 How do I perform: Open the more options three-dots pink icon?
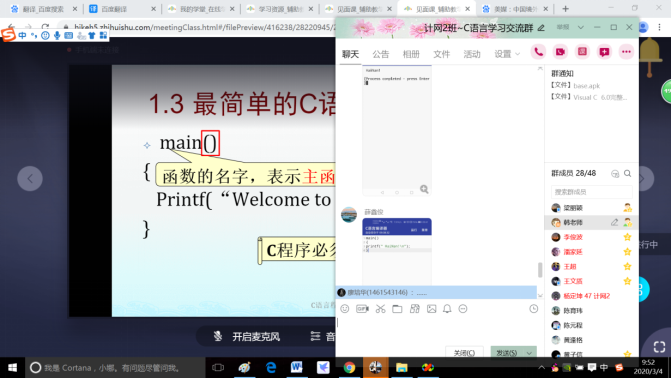tap(626, 52)
